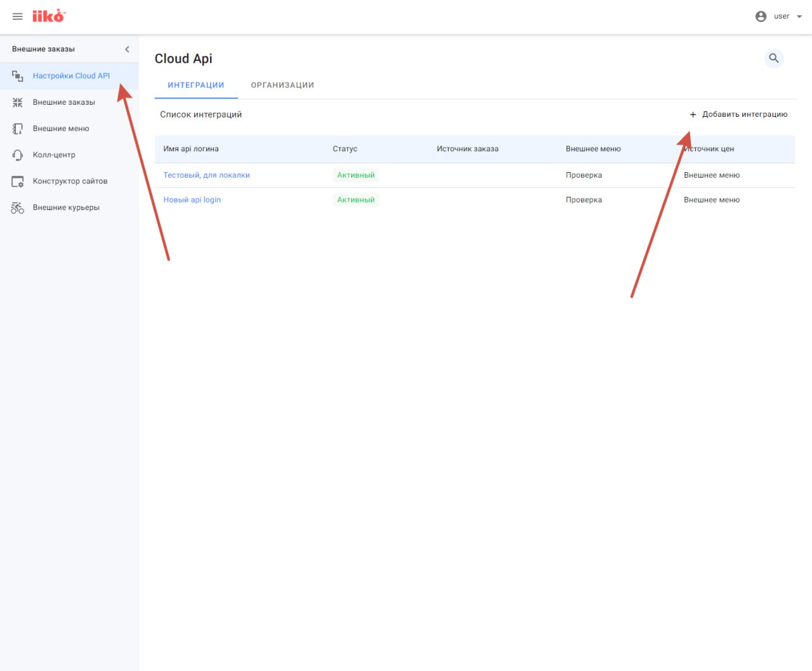Viewport: 812px width, 671px height.
Task: Open Конструктор сайтов section
Action: pos(69,182)
